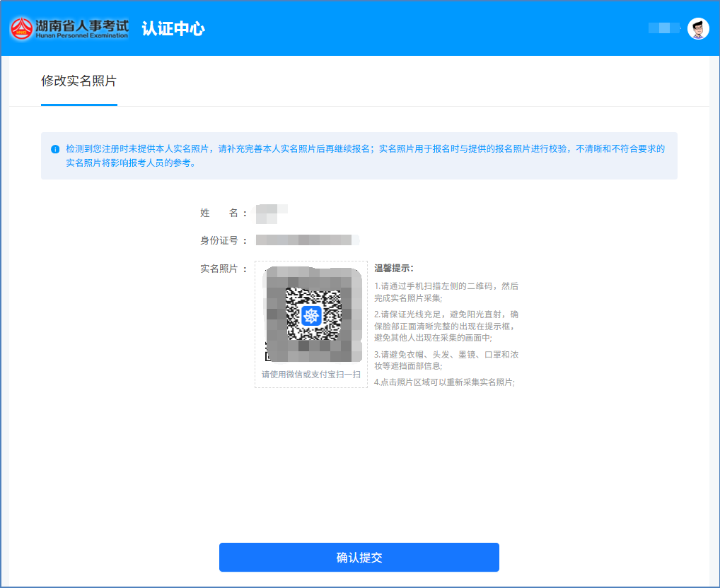The height and width of the screenshot is (588, 720).
Task: Click the cartoon user avatar in header
Action: click(x=698, y=28)
